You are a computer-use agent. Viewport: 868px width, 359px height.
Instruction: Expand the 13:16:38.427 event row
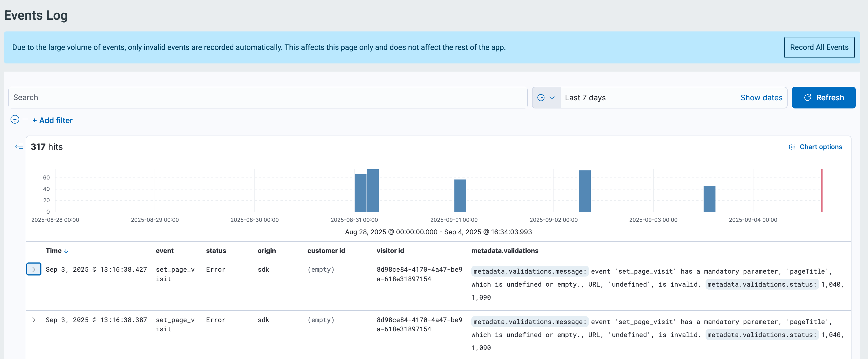(x=34, y=269)
